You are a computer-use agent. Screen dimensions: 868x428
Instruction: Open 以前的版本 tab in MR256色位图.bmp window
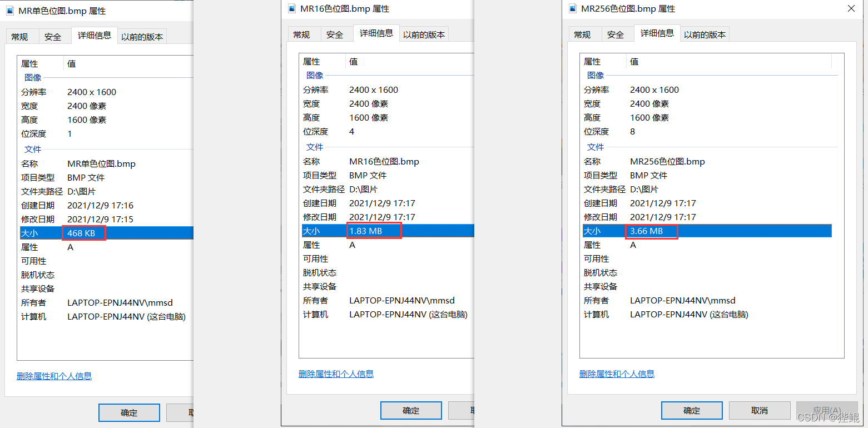(705, 34)
